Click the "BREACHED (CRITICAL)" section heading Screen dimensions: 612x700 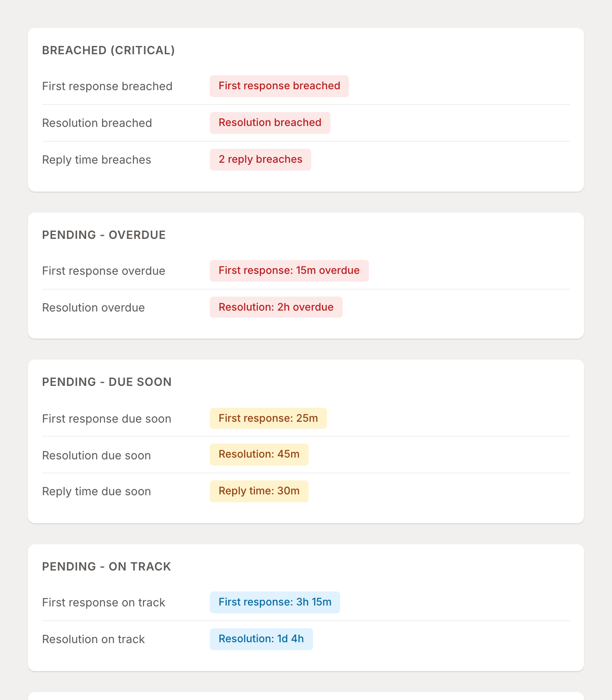click(x=108, y=50)
